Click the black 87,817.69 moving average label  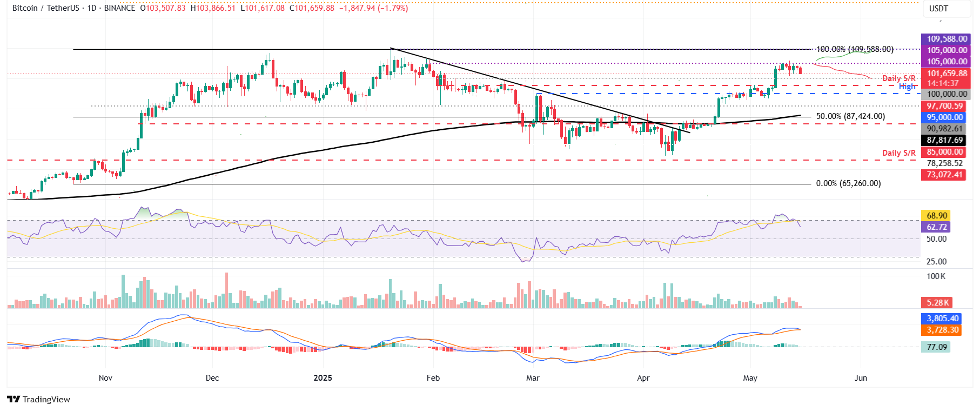944,140
